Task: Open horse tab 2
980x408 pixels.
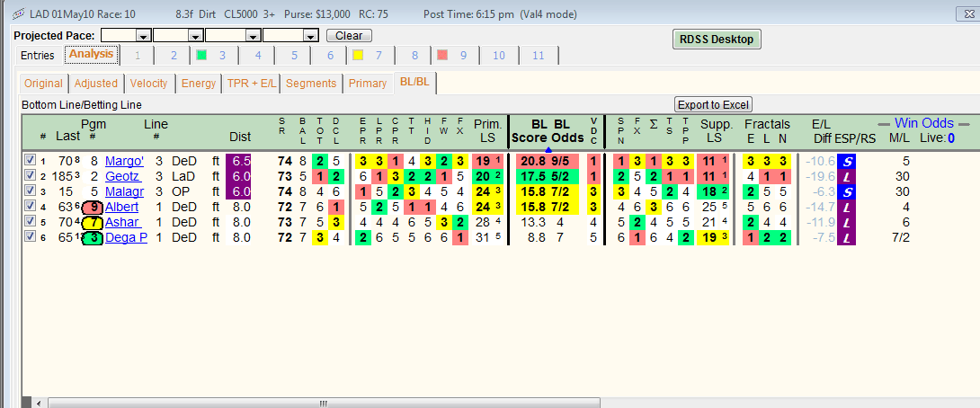Action: pos(174,56)
